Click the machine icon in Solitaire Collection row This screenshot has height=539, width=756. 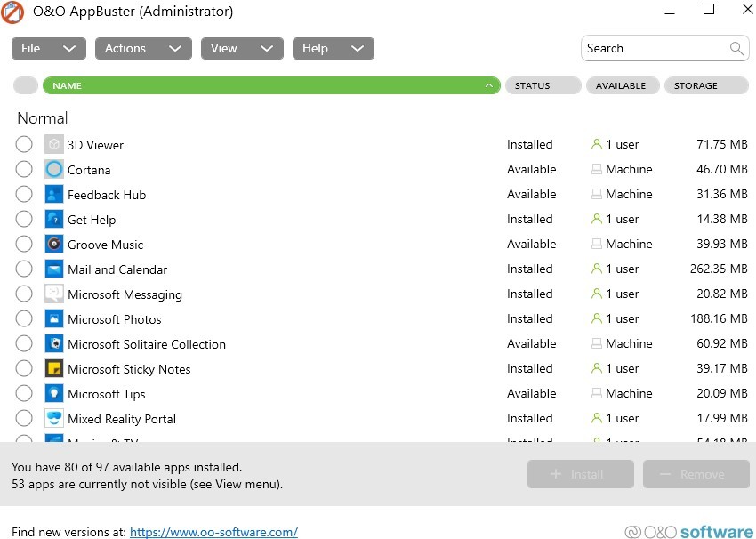pos(597,343)
